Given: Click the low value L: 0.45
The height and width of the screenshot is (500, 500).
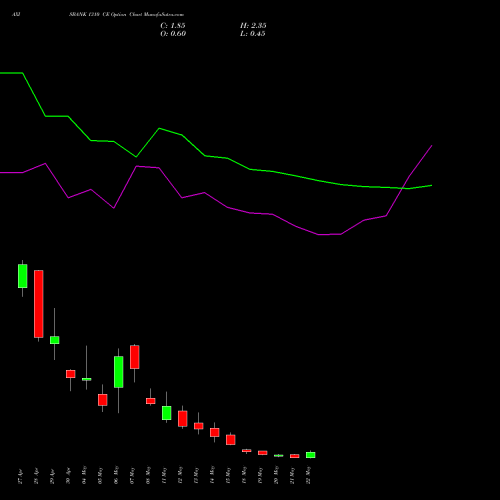Looking at the screenshot, I should [x=253, y=34].
